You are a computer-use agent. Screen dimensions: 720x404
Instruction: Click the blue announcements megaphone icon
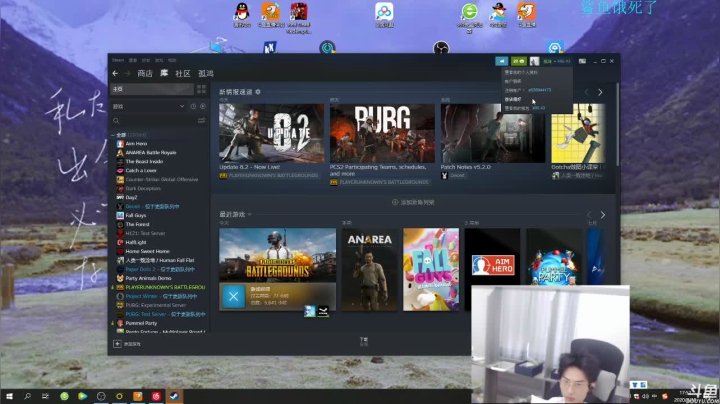click(x=501, y=61)
